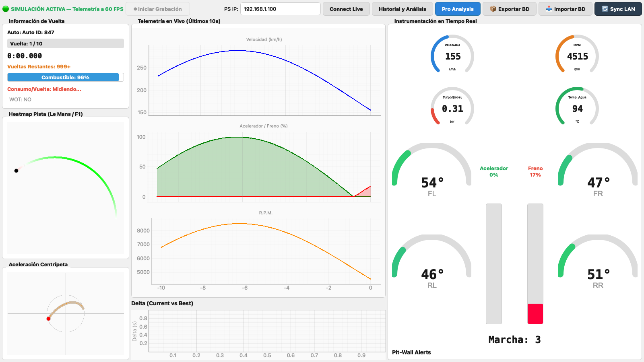The width and height of the screenshot is (644, 362).
Task: Click the Combustible 96% fuel bar
Action: pyautogui.click(x=66, y=77)
